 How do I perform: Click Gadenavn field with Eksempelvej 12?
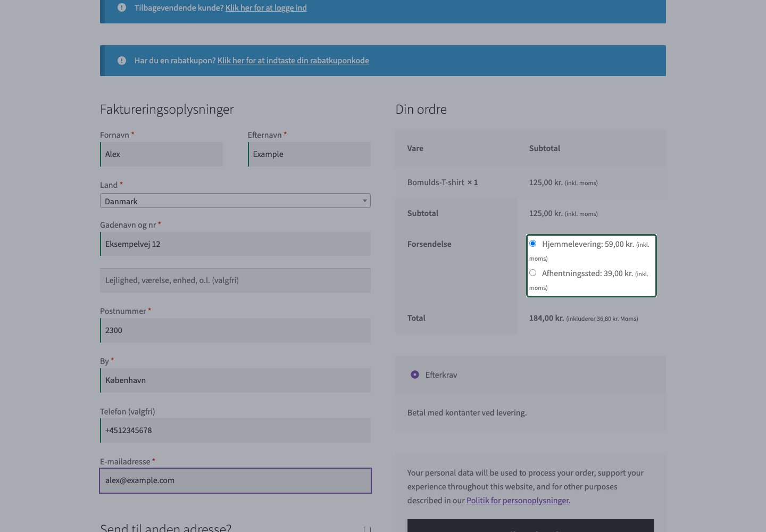[235, 244]
